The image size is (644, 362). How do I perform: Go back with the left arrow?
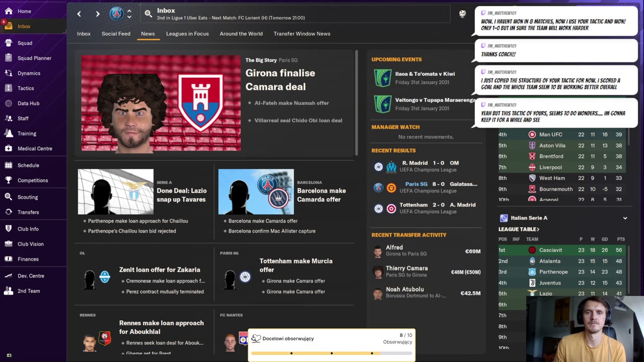(79, 14)
